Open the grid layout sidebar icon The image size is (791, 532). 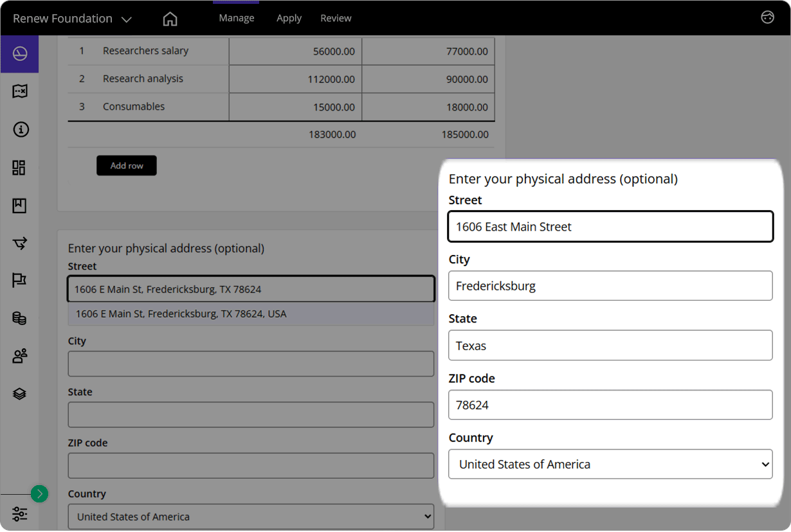tap(19, 168)
